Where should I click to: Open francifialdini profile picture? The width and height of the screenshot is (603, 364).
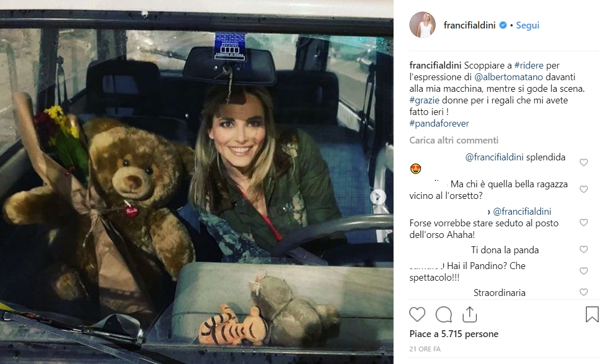(x=422, y=25)
